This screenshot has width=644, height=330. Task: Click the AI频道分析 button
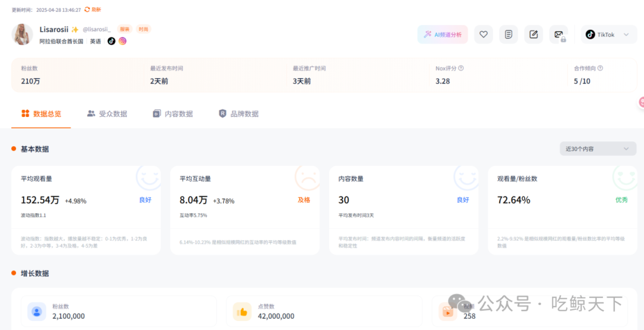pyautogui.click(x=442, y=35)
